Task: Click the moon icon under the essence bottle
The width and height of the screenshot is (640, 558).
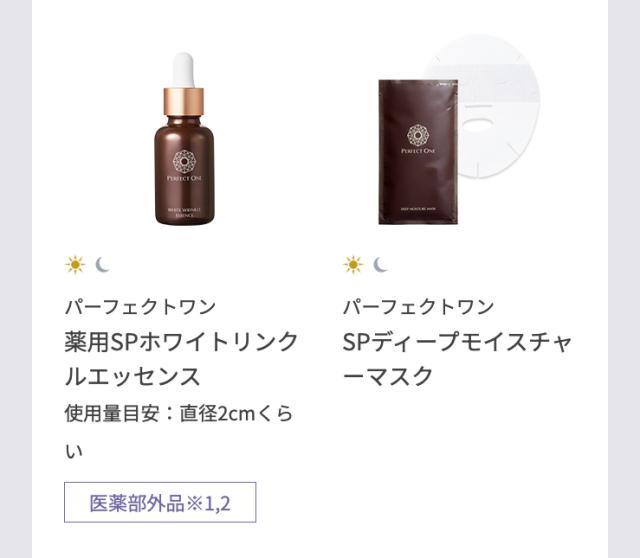Action: (102, 265)
